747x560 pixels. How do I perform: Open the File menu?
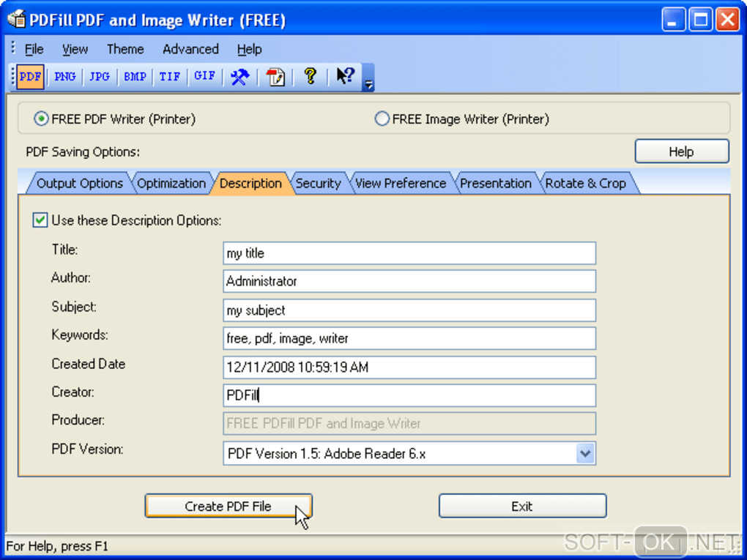point(34,49)
